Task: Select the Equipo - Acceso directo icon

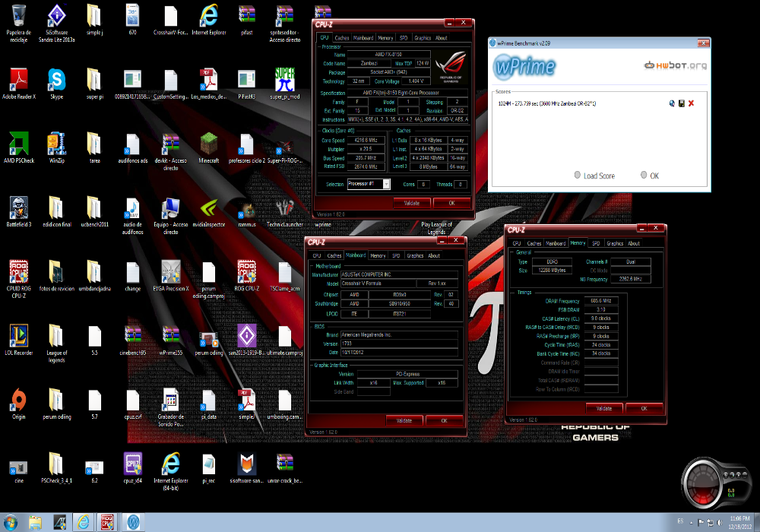Action: pyautogui.click(x=170, y=215)
